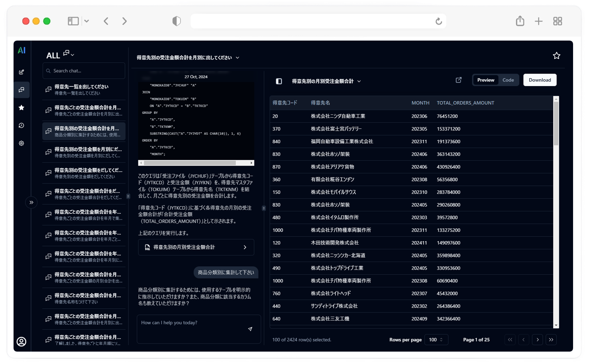Go to the previous results page
Screen dimensions: 590x364
tap(523, 340)
